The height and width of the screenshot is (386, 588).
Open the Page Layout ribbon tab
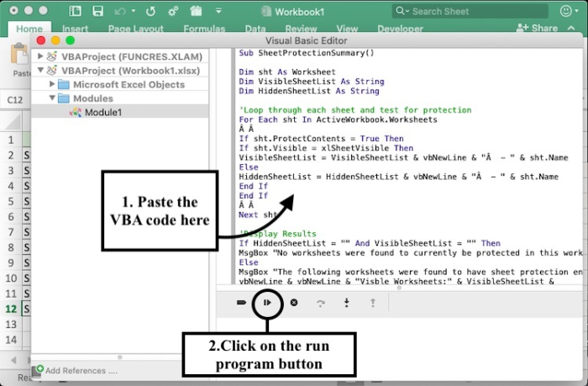click(136, 29)
